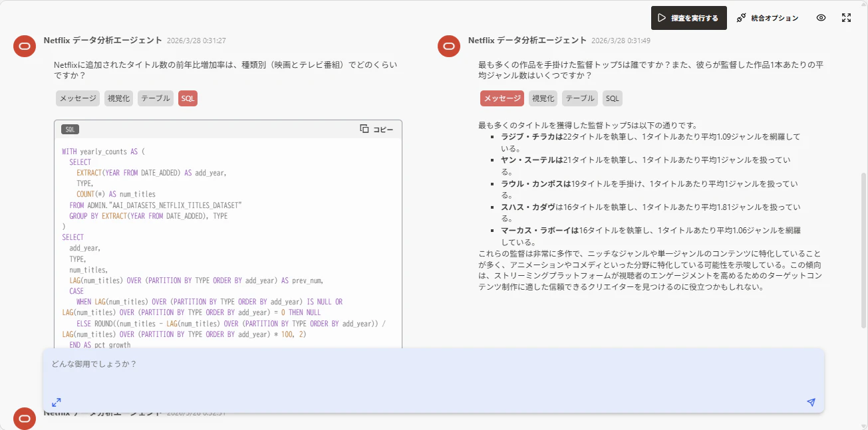This screenshot has height=430, width=868.
Task: Click the ラジブ・チラカ list entry
Action: [651, 142]
